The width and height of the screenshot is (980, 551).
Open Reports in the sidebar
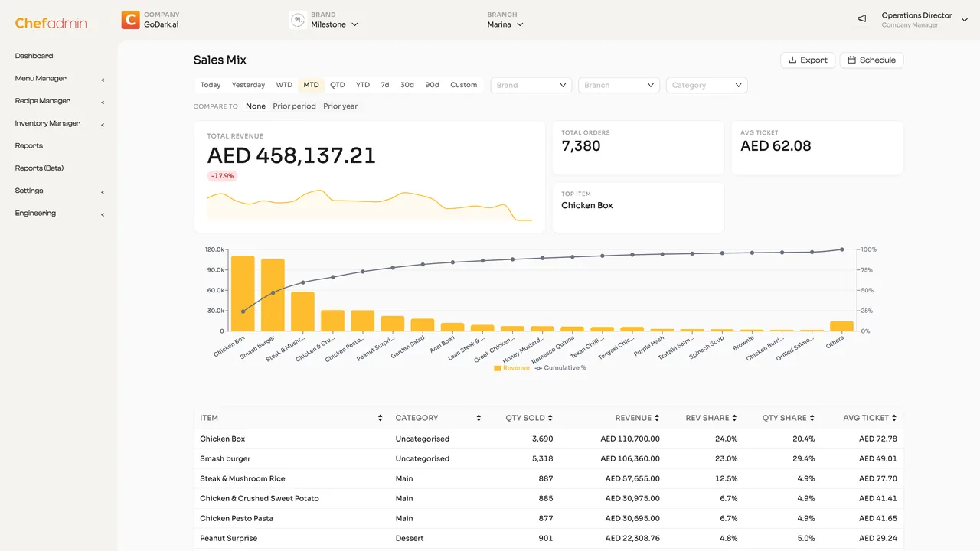pyautogui.click(x=29, y=145)
